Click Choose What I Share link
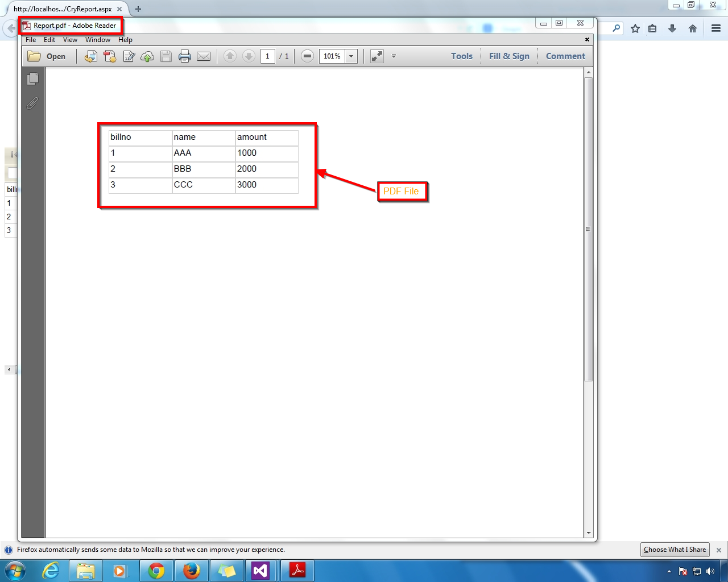 click(x=675, y=550)
